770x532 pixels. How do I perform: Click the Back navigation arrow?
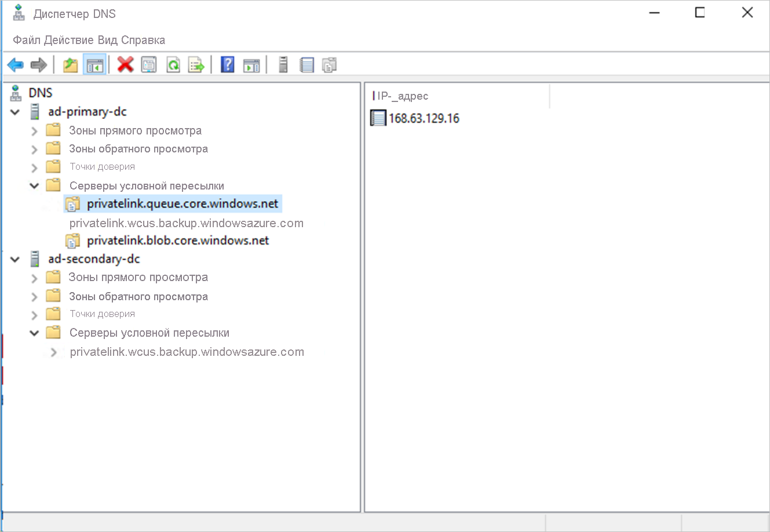click(x=15, y=64)
